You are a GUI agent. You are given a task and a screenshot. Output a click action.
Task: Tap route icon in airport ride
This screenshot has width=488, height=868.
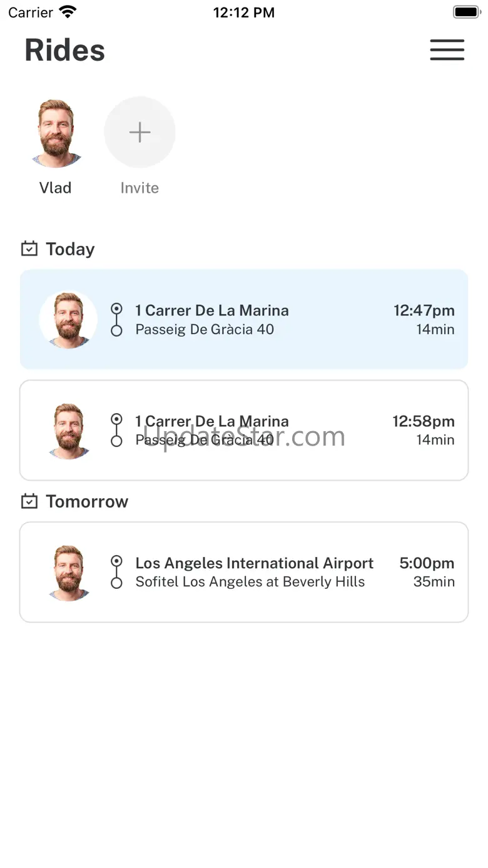116,572
